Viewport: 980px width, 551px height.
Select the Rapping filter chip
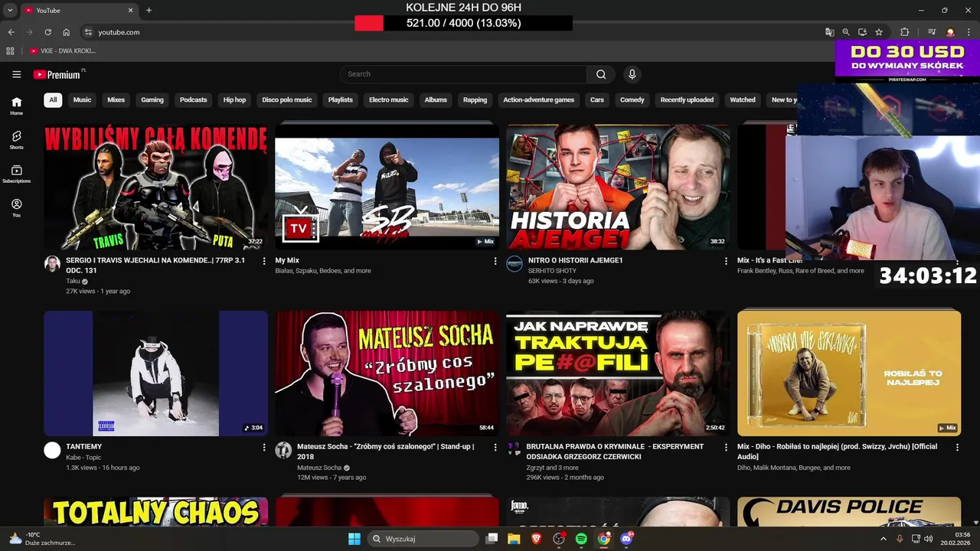tap(475, 99)
